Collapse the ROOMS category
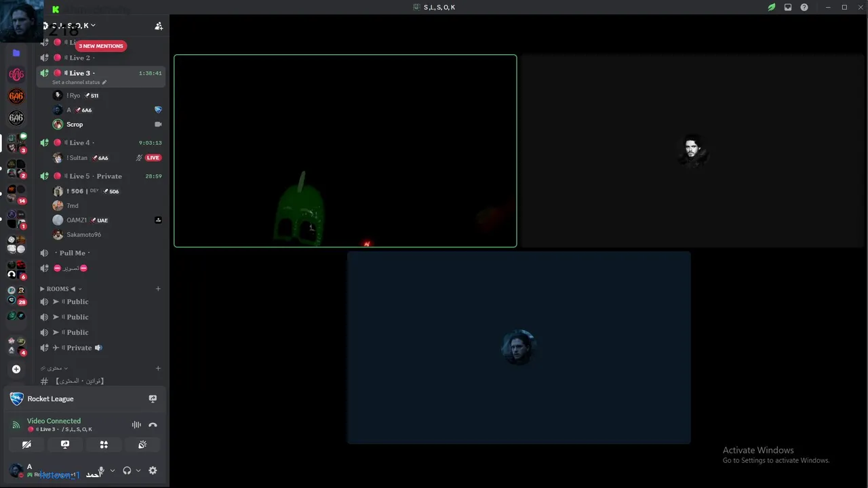 point(61,289)
